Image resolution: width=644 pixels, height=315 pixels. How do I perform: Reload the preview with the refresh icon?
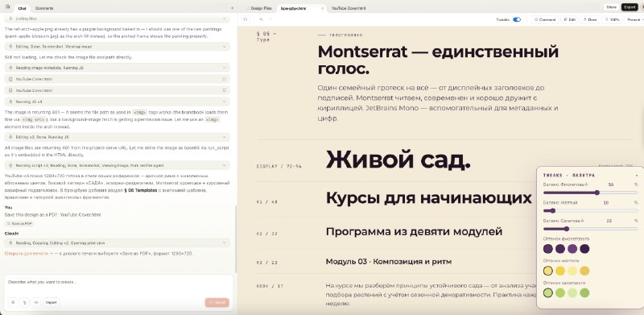[x=246, y=19]
